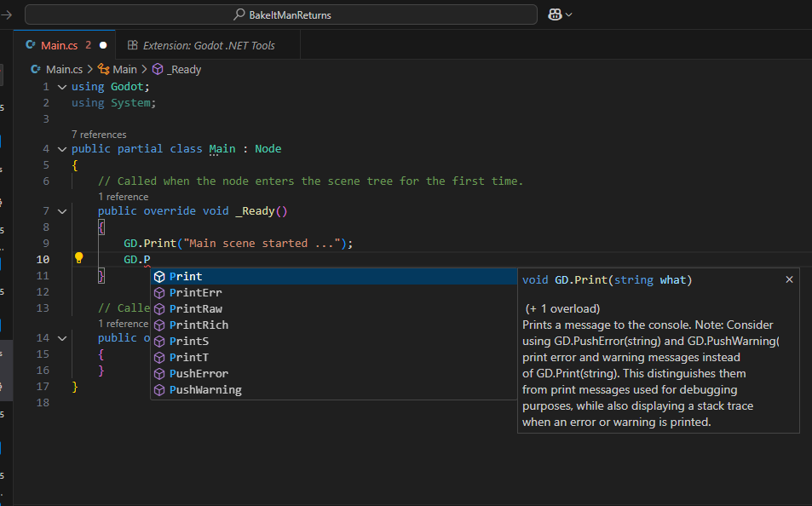Click the "Main scene started ..." string
Viewport: 812px width, 506px height.
click(262, 244)
